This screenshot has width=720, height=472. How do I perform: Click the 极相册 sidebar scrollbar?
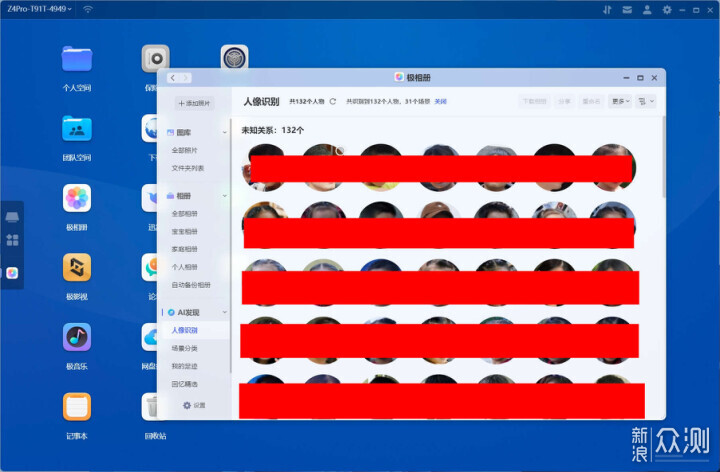click(x=230, y=246)
